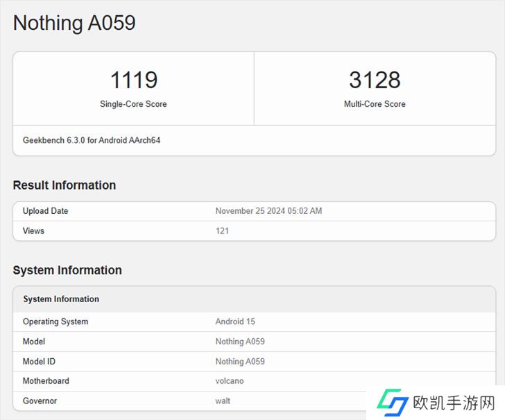Screen dimensions: 505x420
Task: Click the green-blue watermark logo icon
Action: pos(392,402)
